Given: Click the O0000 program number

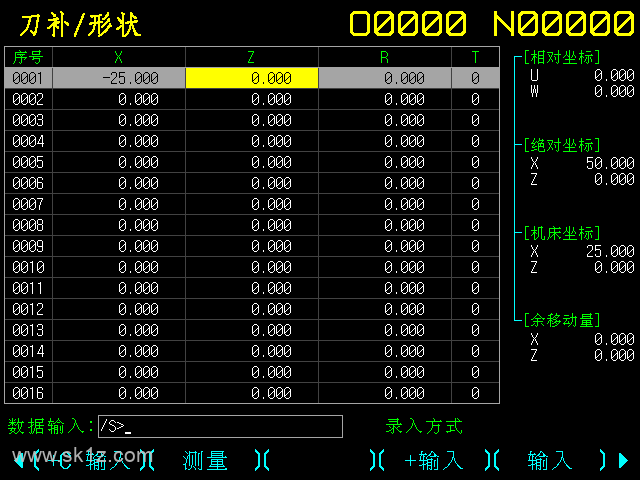Looking at the screenshot, I should click(x=408, y=23).
